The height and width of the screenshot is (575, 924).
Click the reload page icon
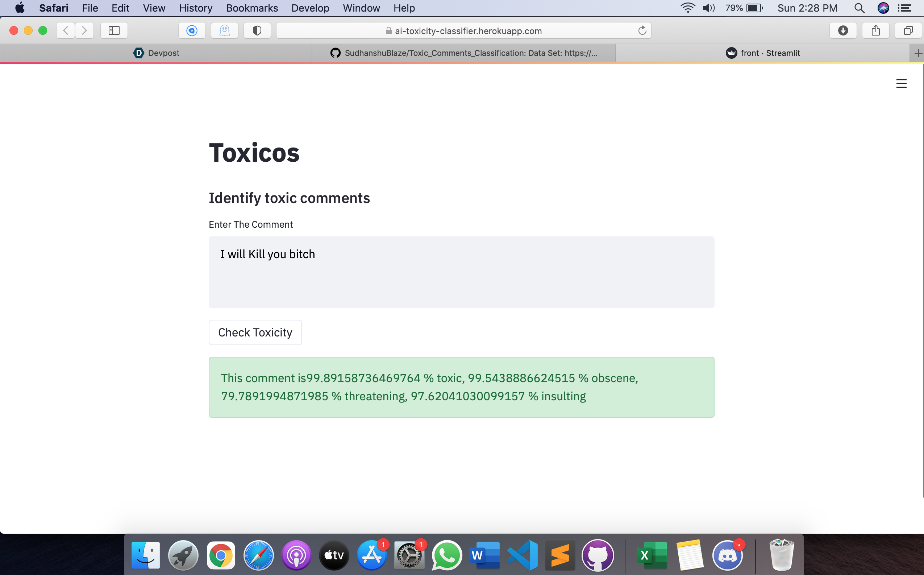click(x=642, y=30)
